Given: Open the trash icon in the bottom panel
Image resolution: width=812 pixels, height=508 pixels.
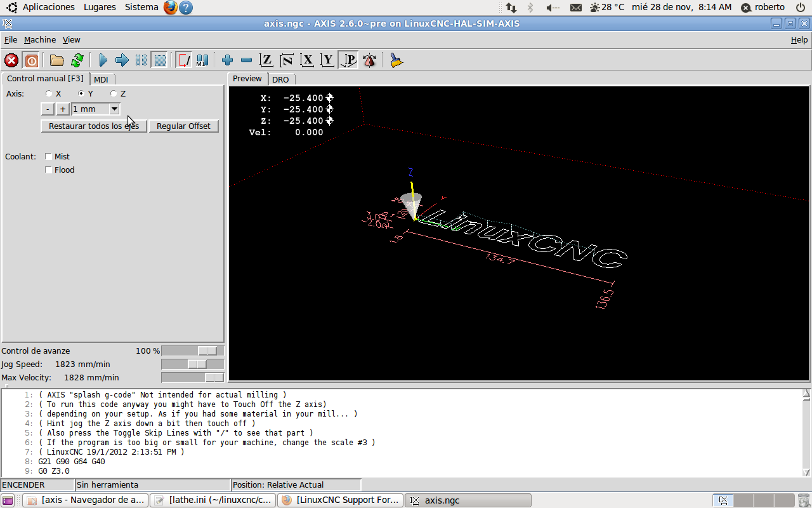Looking at the screenshot, I should 803,500.
